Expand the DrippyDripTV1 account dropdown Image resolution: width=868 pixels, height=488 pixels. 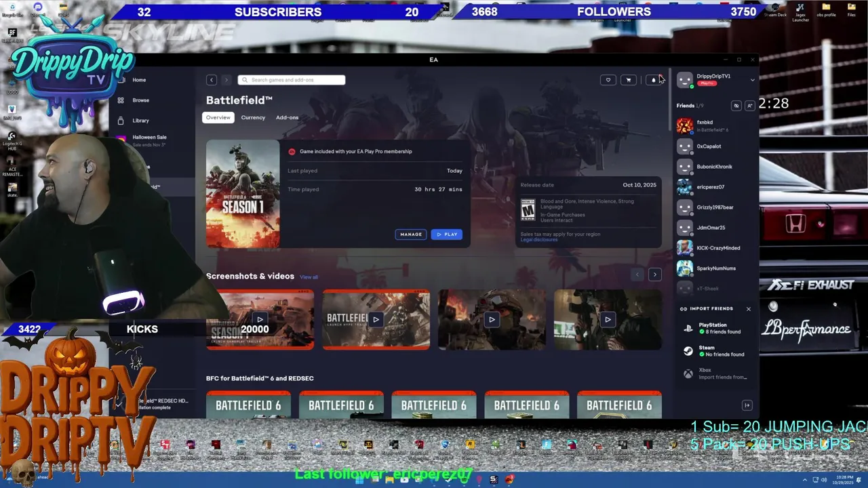tap(752, 80)
